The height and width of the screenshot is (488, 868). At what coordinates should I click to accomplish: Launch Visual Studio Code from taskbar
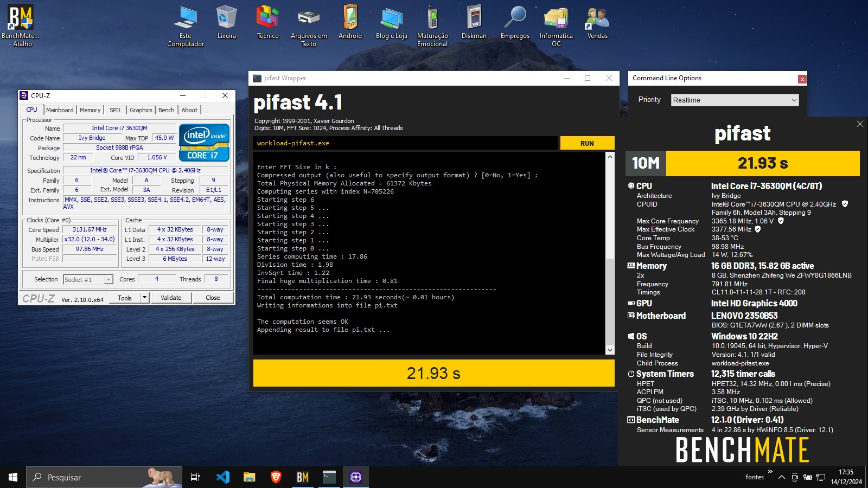(x=222, y=477)
